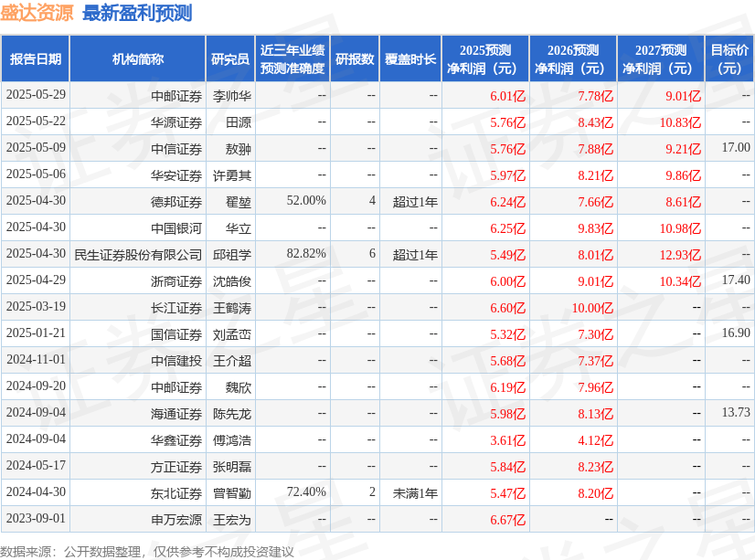755x560 pixels.
Task: Open the 中邮证券 李帅华 row
Action: [x=377, y=95]
